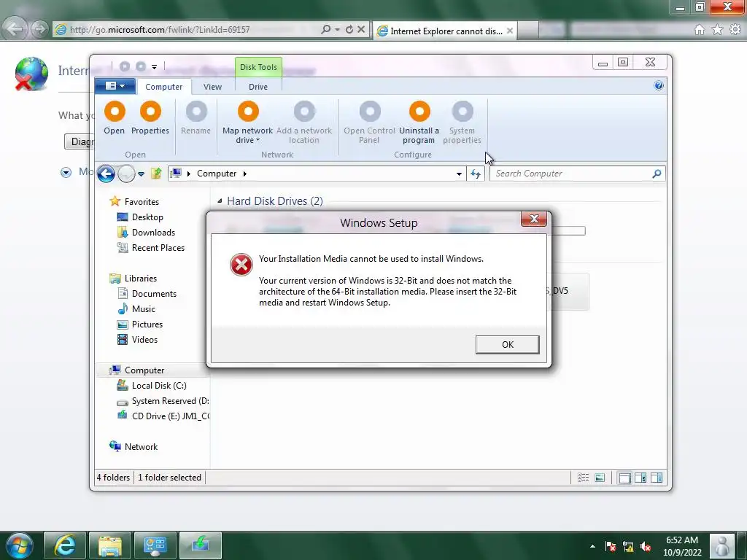
Task: Open Windows Explorer taskbar icon
Action: [110, 545]
